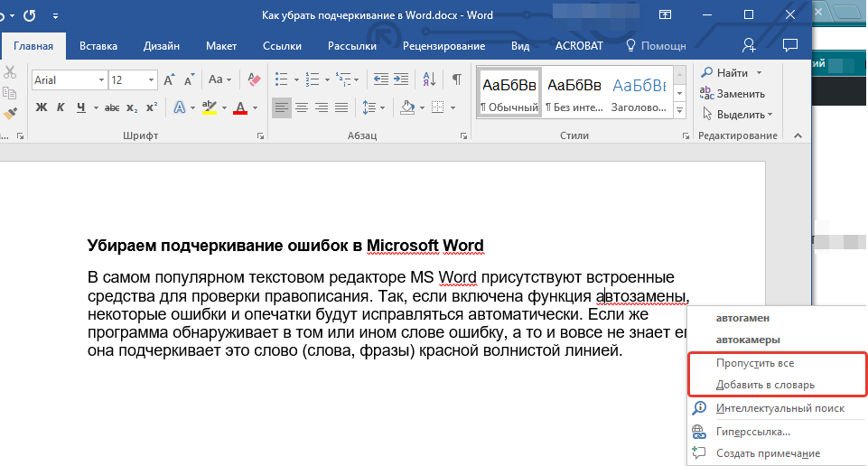
Task: Show paragraph marks with pilcrow icon
Action: tap(457, 79)
